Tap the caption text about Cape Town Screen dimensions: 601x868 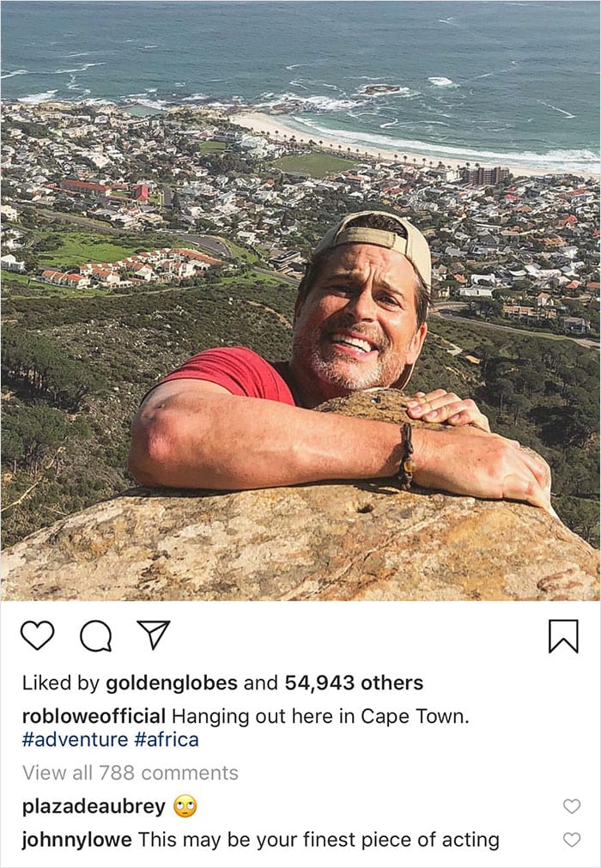pyautogui.click(x=320, y=716)
